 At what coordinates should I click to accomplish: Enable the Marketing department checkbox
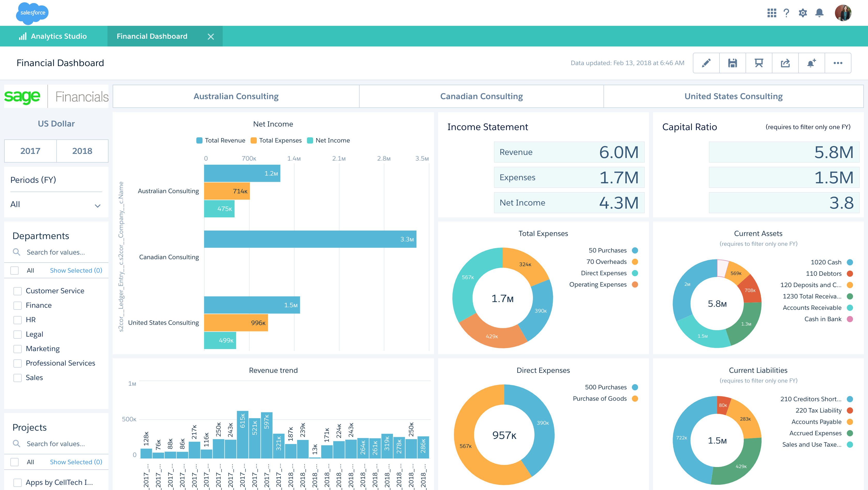point(18,349)
